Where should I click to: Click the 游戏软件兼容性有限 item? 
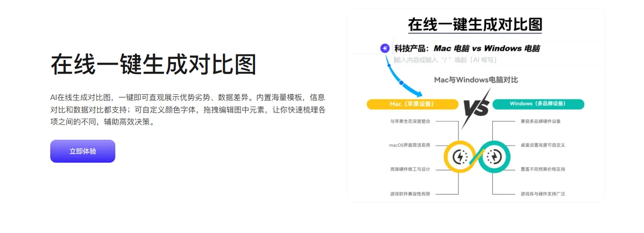[410, 194]
